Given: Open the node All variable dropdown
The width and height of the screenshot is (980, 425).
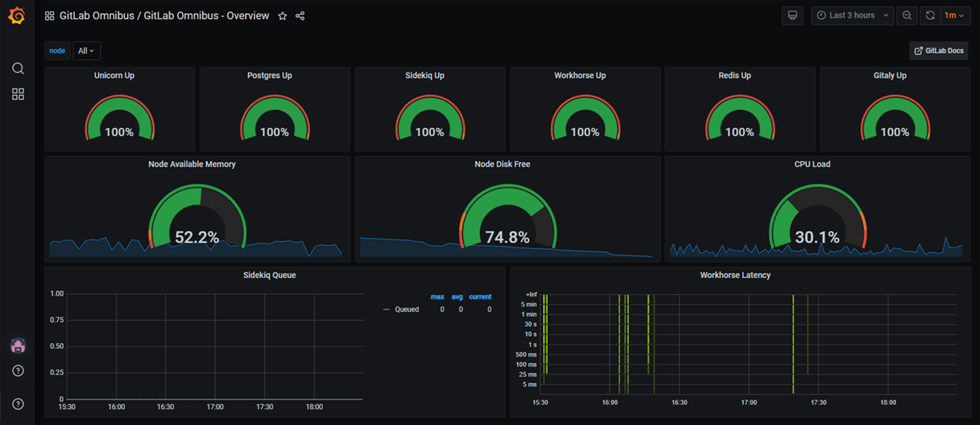Looking at the screenshot, I should point(87,51).
